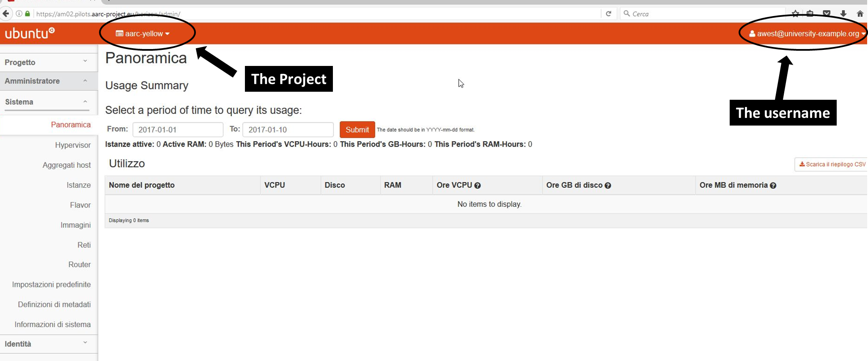Expand the Progetto sidebar section
The height and width of the screenshot is (361, 868).
click(46, 62)
